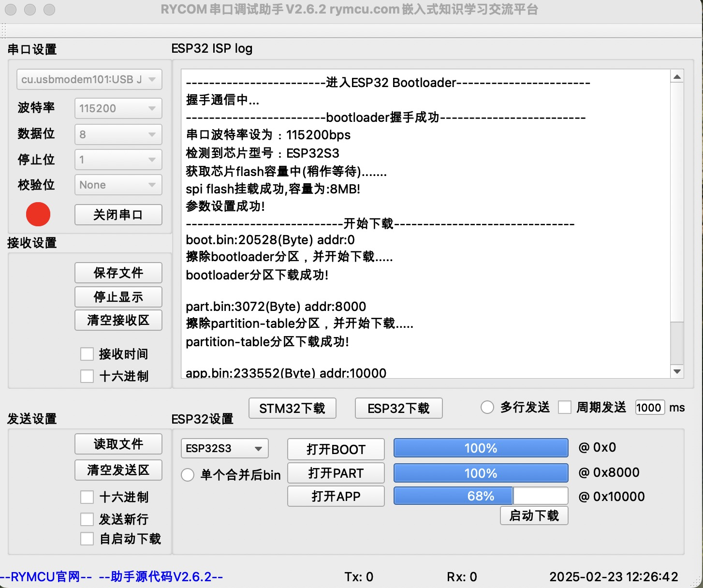703x588 pixels.
Task: Enable 自启动下载 auto-download option
Action: [x=87, y=538]
